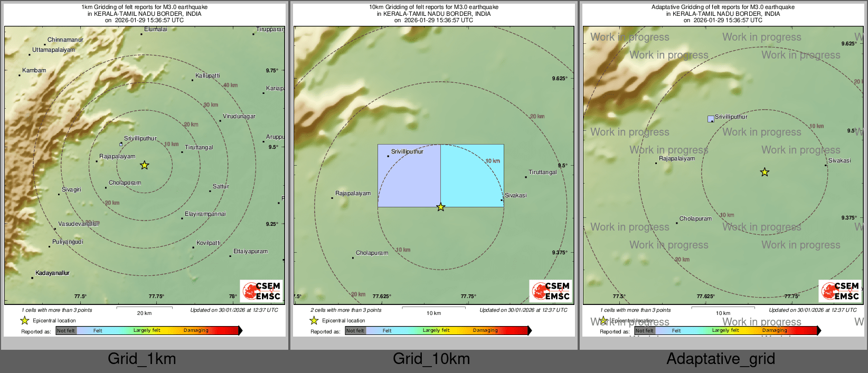Click the small felt cell near Srivilliputhur in Grid_1km
Image resolution: width=868 pixels, height=373 pixels.
click(121, 144)
